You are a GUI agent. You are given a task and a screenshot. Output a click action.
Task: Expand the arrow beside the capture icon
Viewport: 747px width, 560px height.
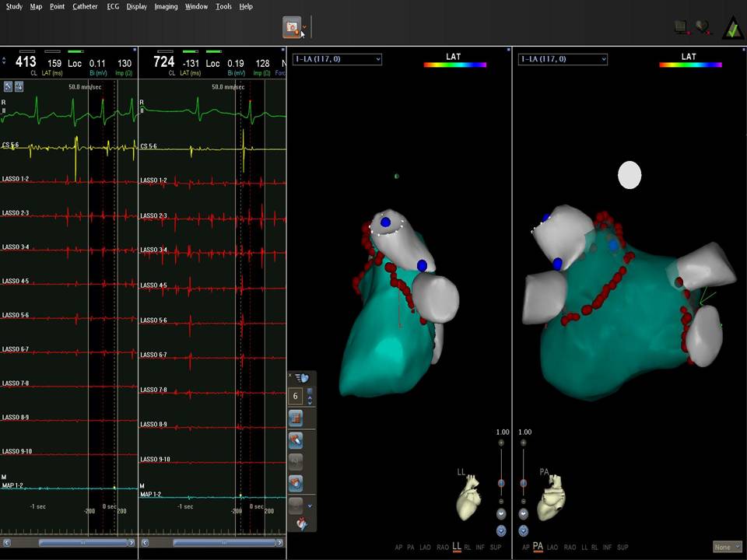coord(304,28)
